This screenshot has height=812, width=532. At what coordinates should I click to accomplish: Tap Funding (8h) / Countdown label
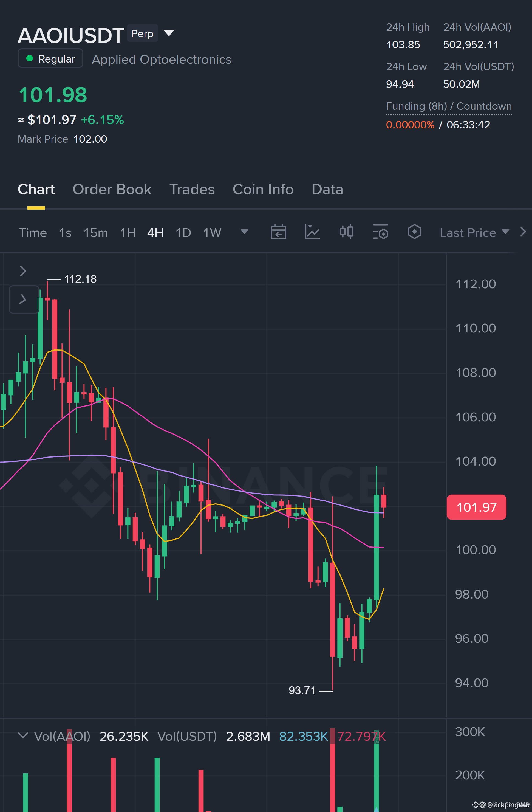point(449,106)
